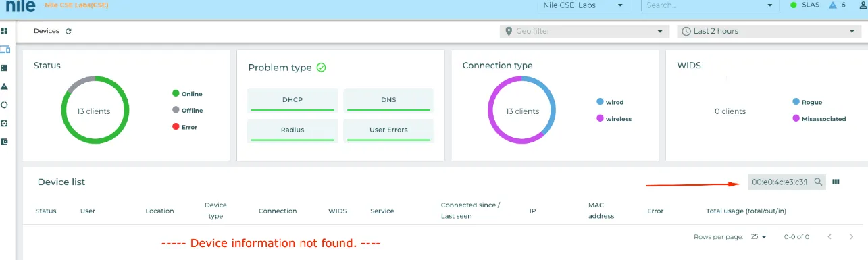Toggle the Error legend in Status
The width and height of the screenshot is (868, 260).
pyautogui.click(x=185, y=127)
